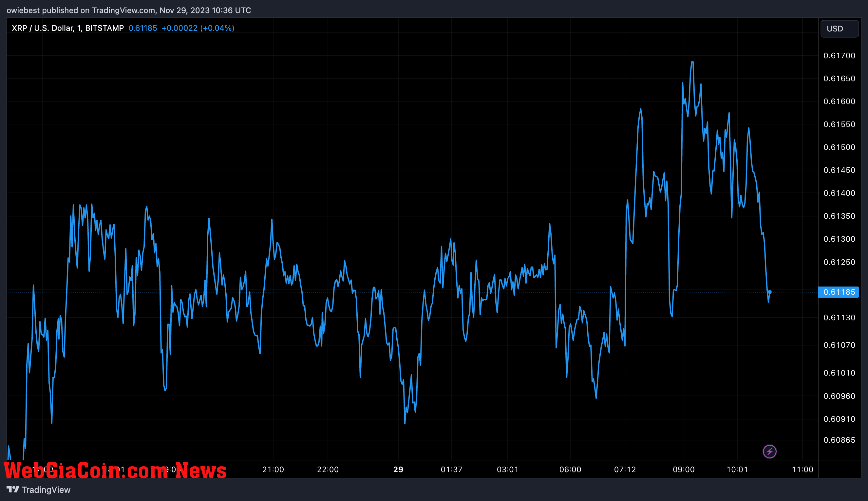Viewport: 868px width, 501px height.
Task: Click the 0.61650 price axis label
Action: pyautogui.click(x=839, y=79)
